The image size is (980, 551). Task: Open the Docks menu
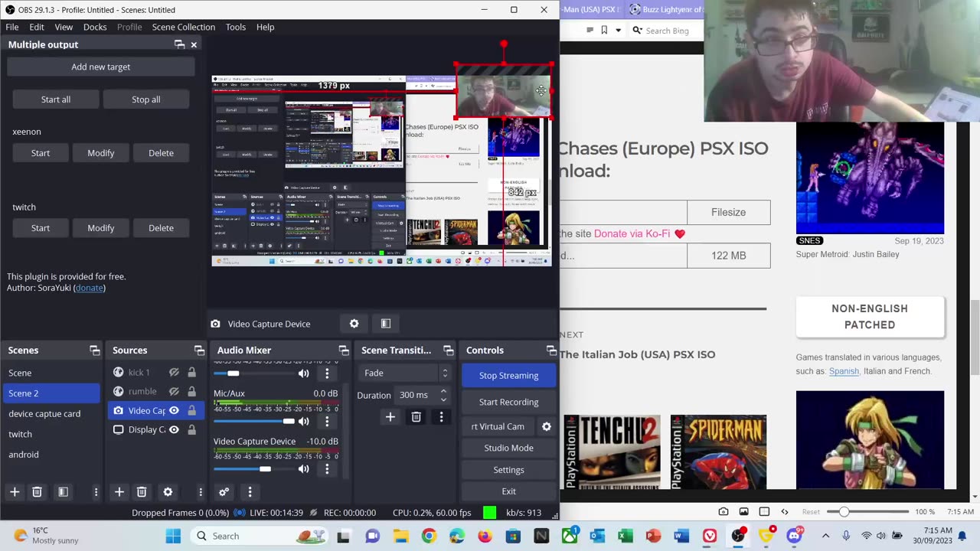(95, 27)
